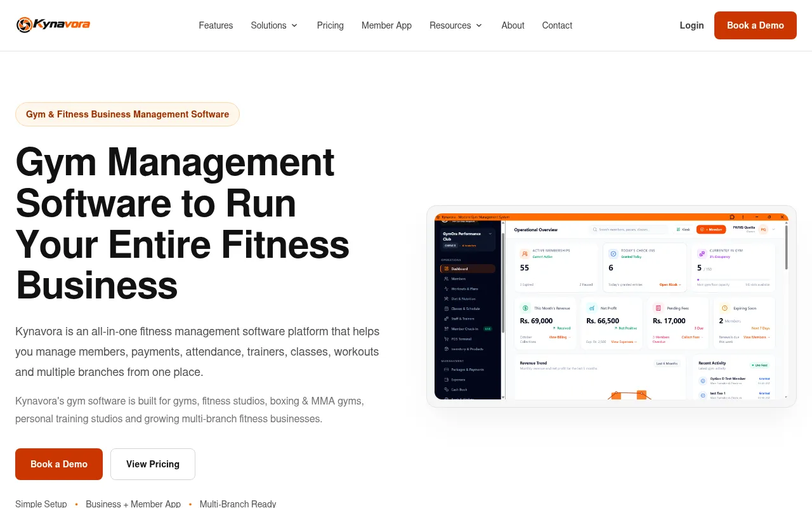Click the Login link
The width and height of the screenshot is (812, 508).
[x=691, y=25]
